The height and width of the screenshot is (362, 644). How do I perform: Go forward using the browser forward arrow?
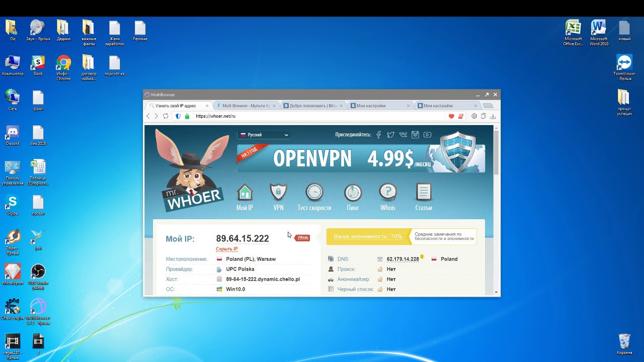(x=156, y=116)
